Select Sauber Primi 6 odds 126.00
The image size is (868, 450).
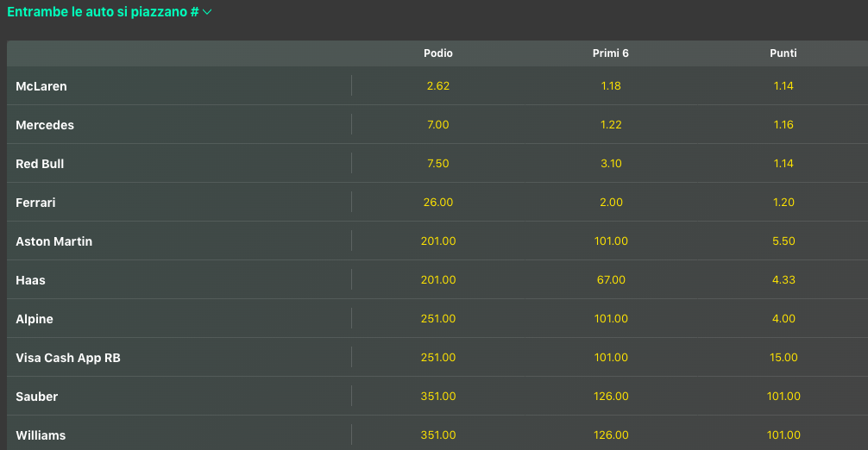click(x=611, y=397)
